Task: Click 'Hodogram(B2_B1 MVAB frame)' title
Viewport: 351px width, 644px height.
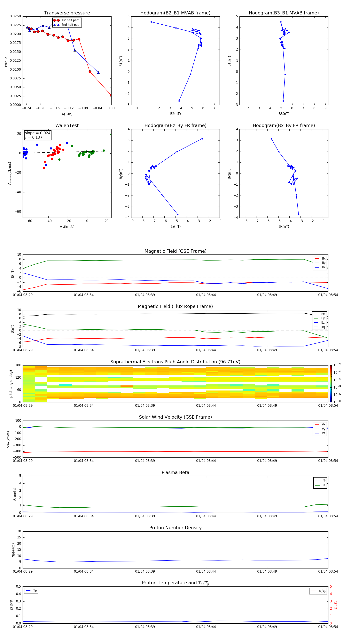Action: pyautogui.click(x=175, y=13)
